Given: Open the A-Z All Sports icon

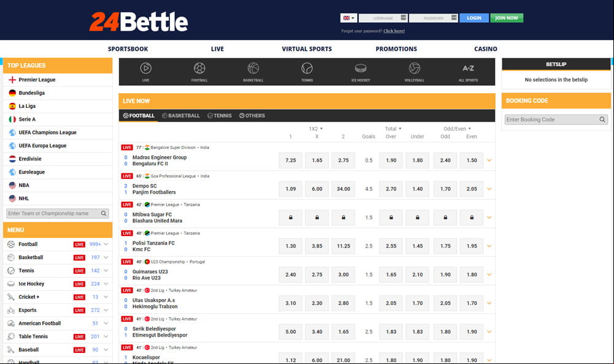Looking at the screenshot, I should coord(468,68).
